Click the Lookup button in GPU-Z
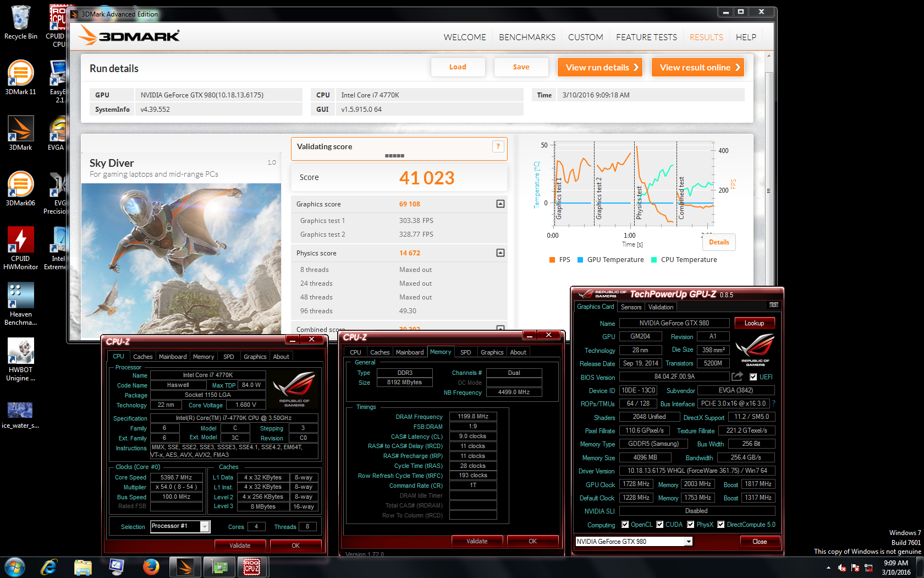The height and width of the screenshot is (578, 924). [x=754, y=323]
